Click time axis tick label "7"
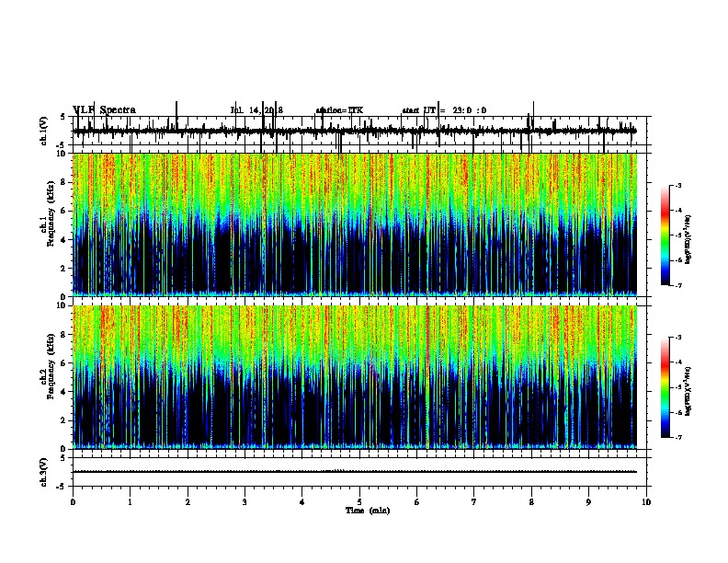 click(474, 502)
